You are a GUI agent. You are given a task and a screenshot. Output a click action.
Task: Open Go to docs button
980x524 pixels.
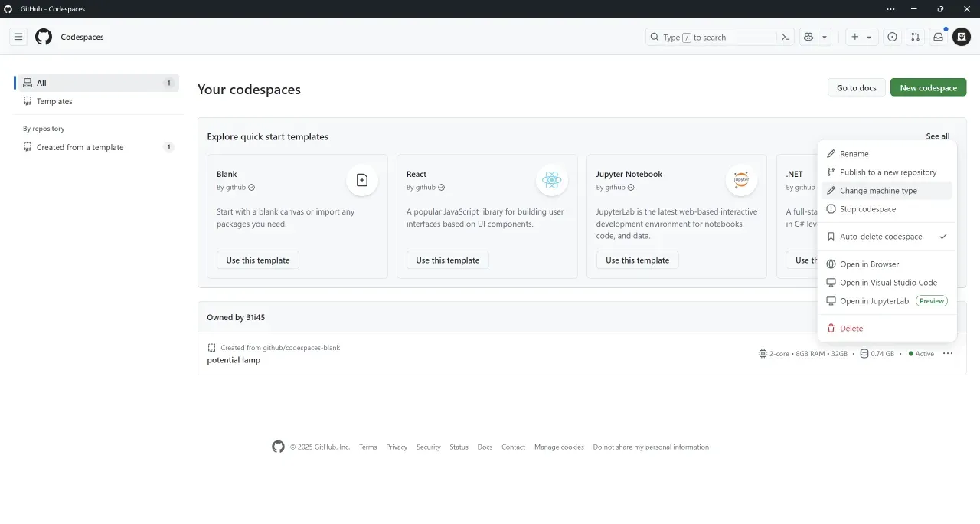[856, 87]
